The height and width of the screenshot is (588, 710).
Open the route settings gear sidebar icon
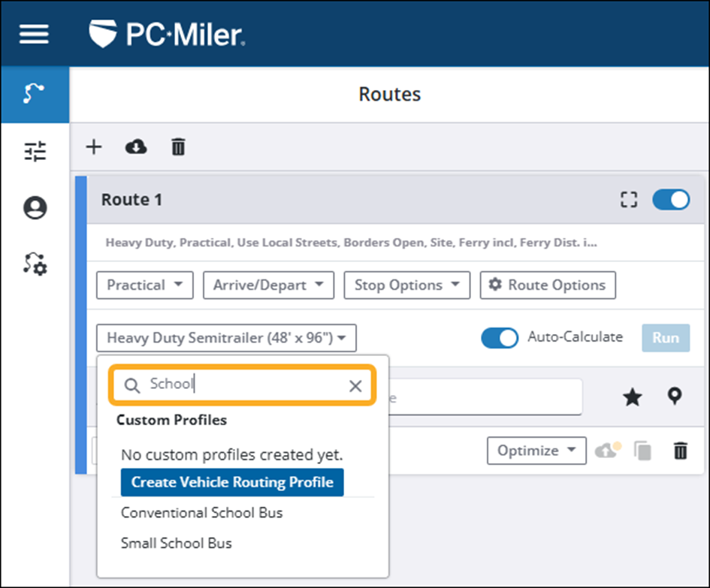pyautogui.click(x=35, y=264)
